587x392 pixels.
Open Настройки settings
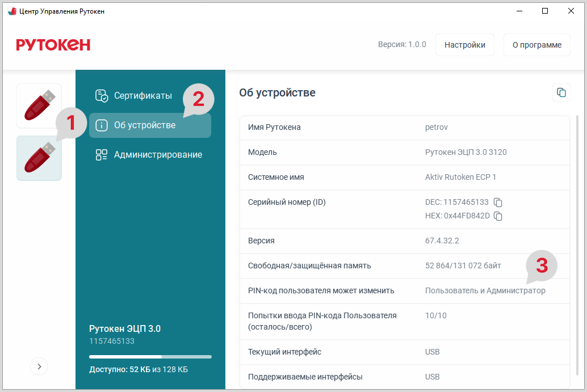(464, 45)
